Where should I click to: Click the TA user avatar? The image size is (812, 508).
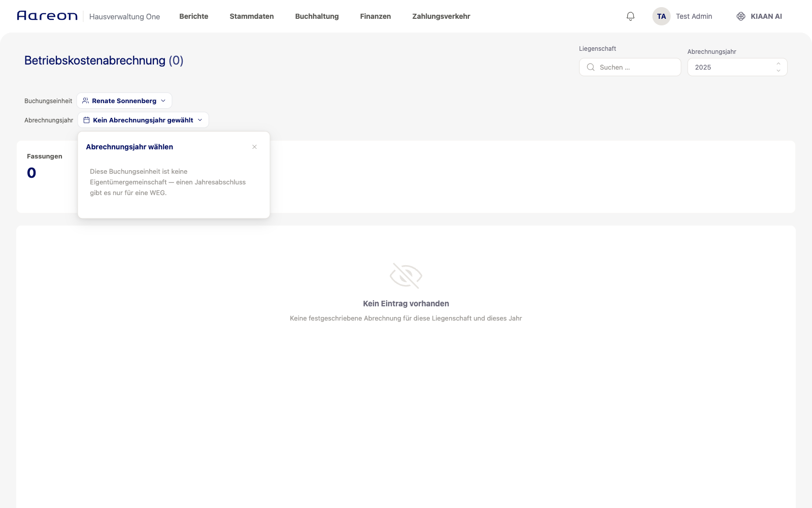(661, 16)
